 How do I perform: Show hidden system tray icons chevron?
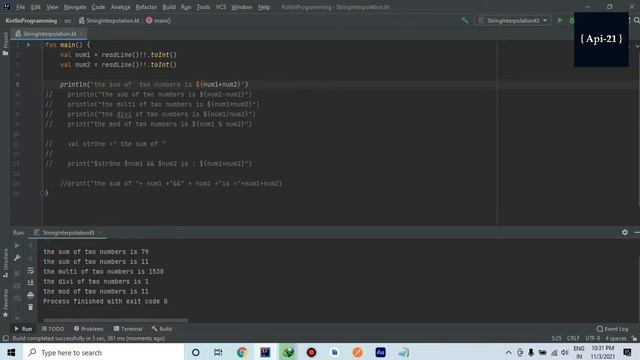pos(508,352)
